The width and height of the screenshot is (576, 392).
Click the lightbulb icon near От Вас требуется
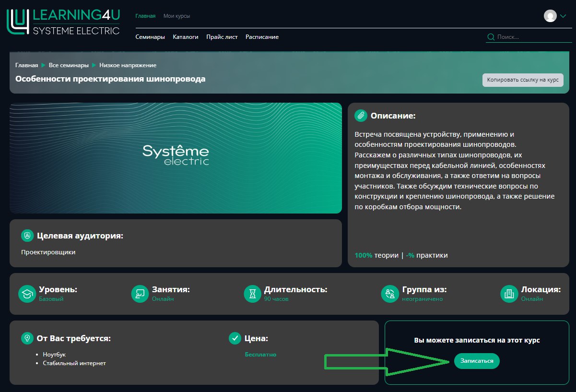pos(27,338)
